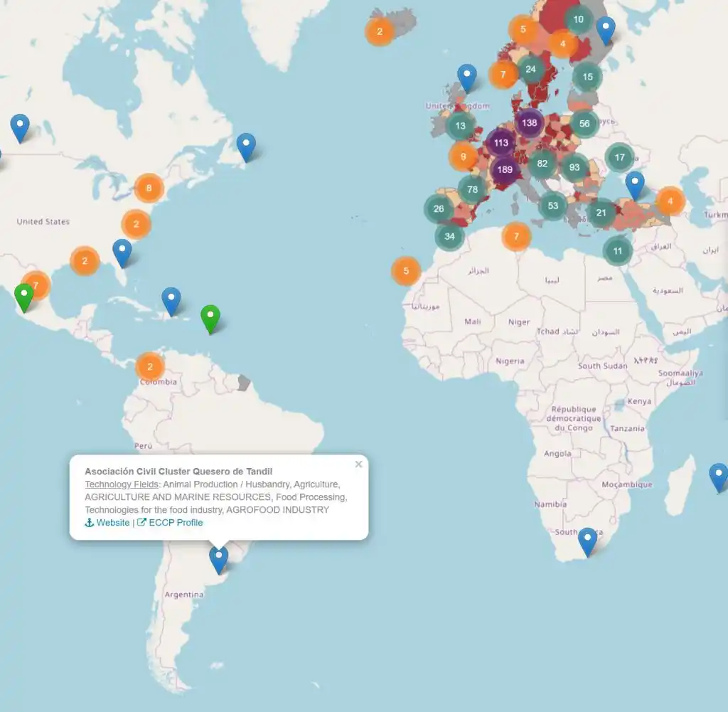
Task: Expand the teal 17 cluster marker
Action: 619,157
